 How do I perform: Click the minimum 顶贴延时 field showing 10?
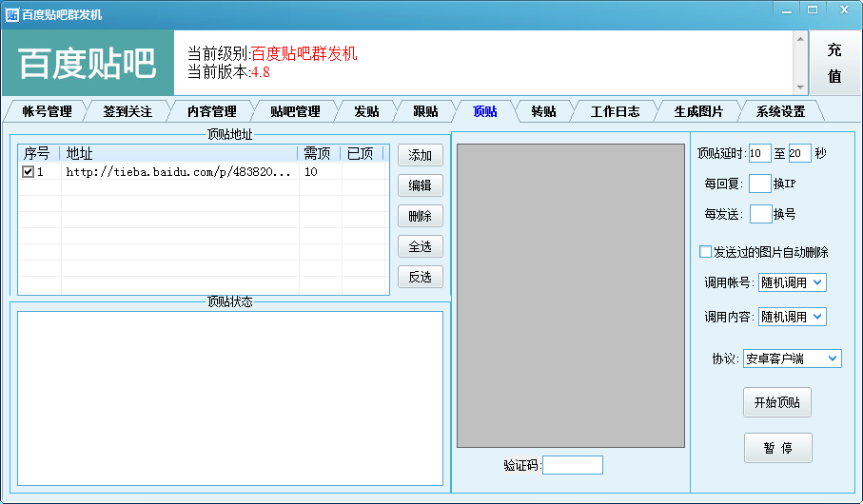pos(759,153)
